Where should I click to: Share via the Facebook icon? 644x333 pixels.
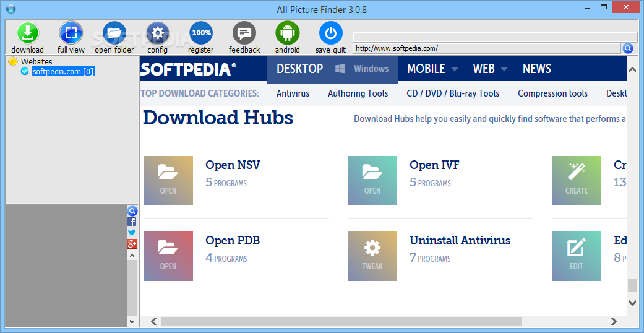tap(132, 222)
